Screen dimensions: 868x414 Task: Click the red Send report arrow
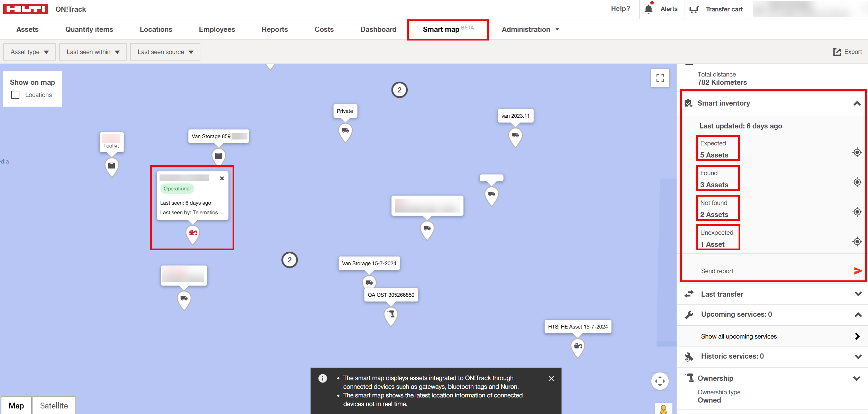tap(858, 271)
